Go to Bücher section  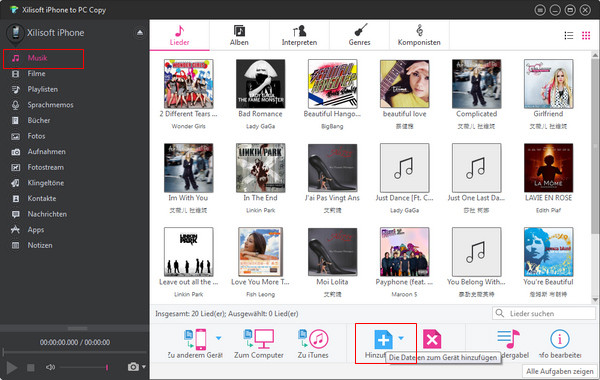(x=39, y=121)
